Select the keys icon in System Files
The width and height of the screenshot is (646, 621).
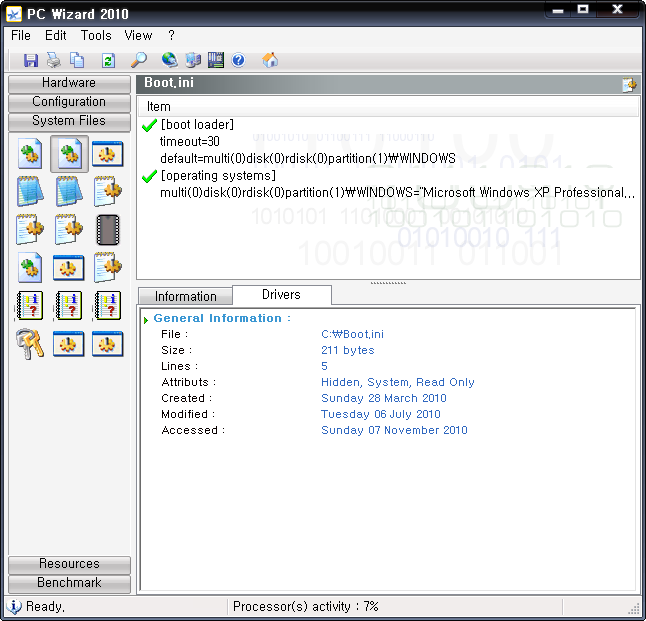tap(30, 344)
